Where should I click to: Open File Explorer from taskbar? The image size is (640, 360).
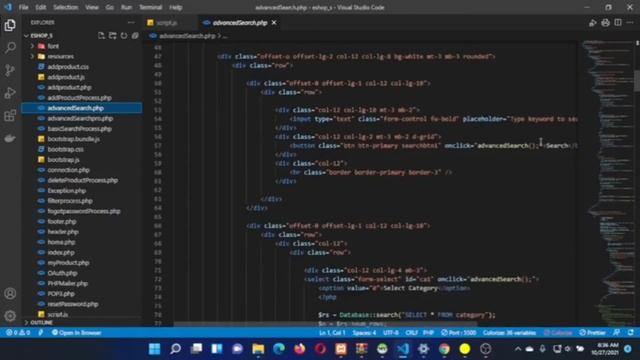[x=258, y=349]
